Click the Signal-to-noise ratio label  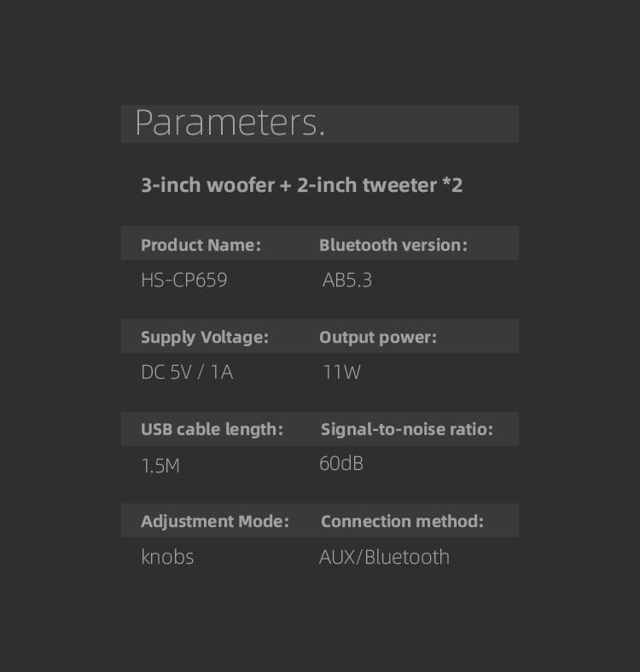coord(407,430)
